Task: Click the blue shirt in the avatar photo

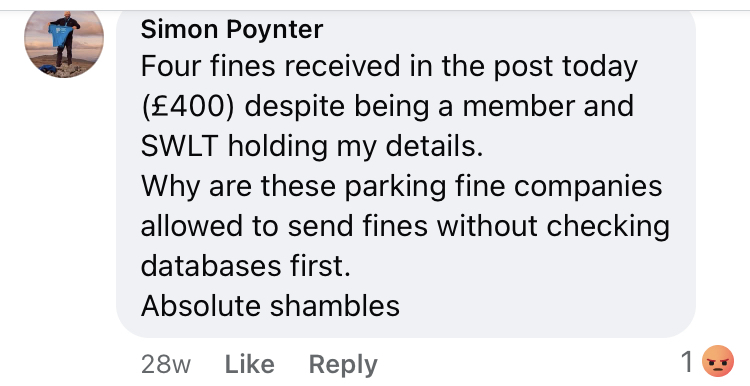Action: pos(61,36)
